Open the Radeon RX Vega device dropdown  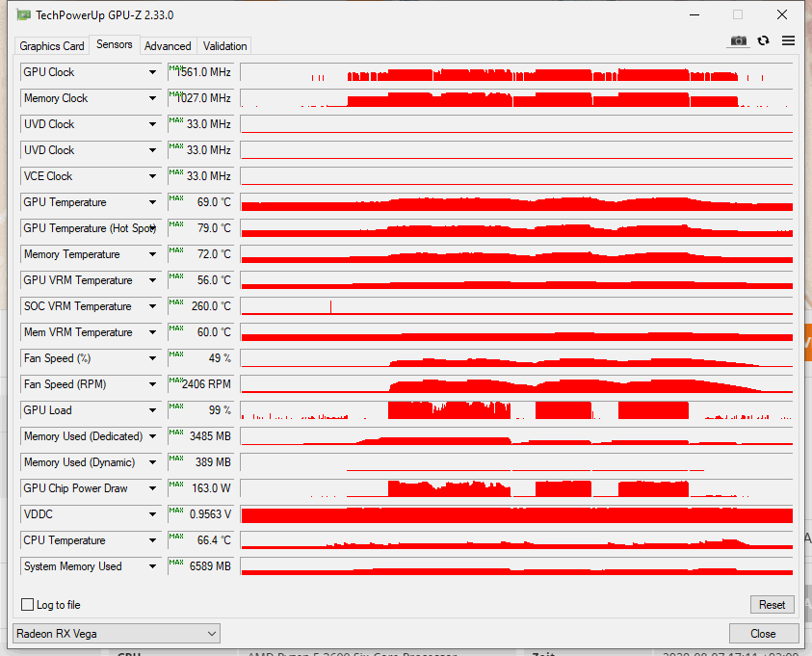pos(117,634)
